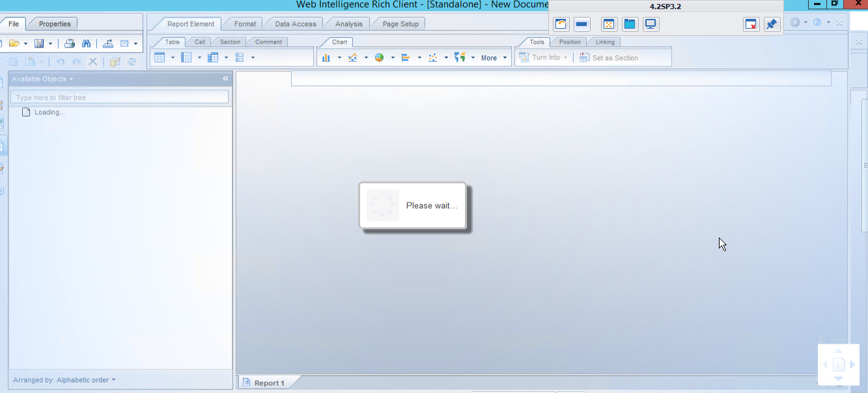
Task: Insert a pie chart
Action: pyautogui.click(x=379, y=57)
